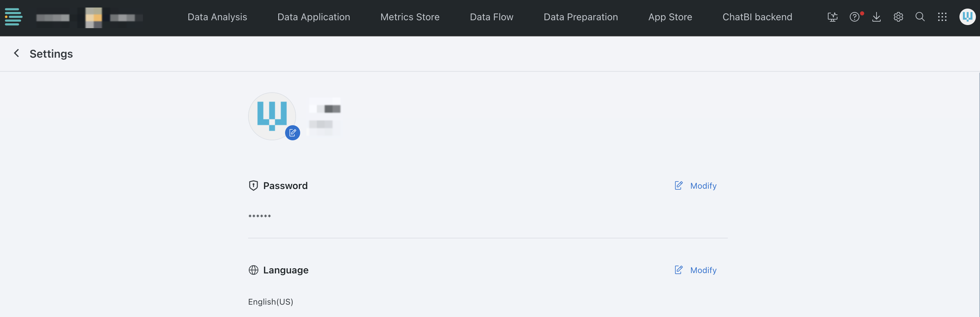Screen dimensions: 980x317
Task: Open the nine-dot apps grid icon
Action: click(x=942, y=17)
